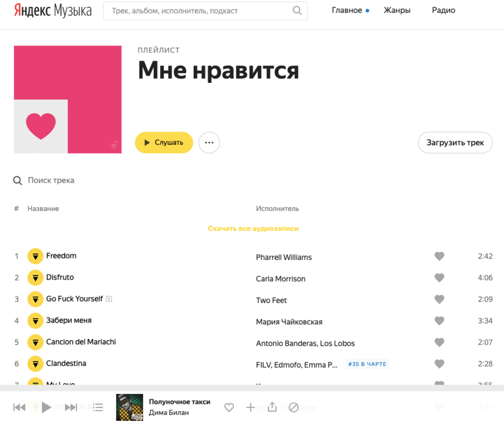Open the Полуночное такси title in player

180,402
